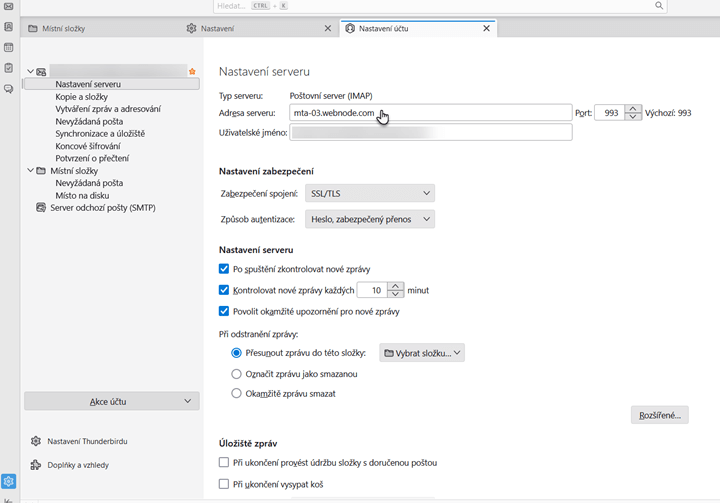The width and height of the screenshot is (720, 504).
Task: Open the Akce účtu dropdown
Action: pos(112,401)
